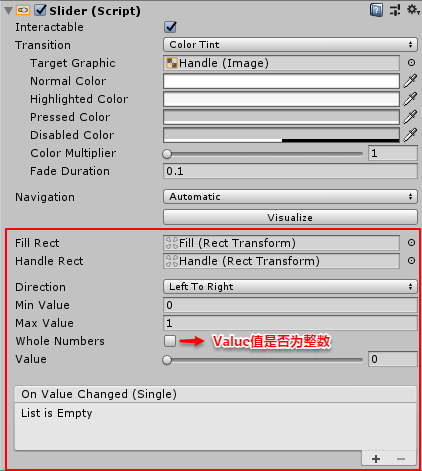The image size is (422, 471).
Task: Open the Direction Left To Right dropdown
Action: click(290, 287)
